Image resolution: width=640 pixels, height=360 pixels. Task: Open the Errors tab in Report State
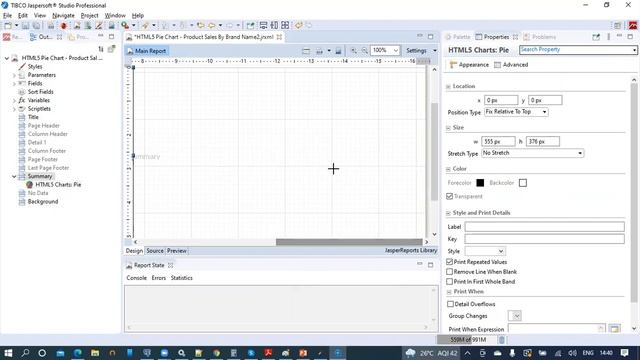(159, 278)
